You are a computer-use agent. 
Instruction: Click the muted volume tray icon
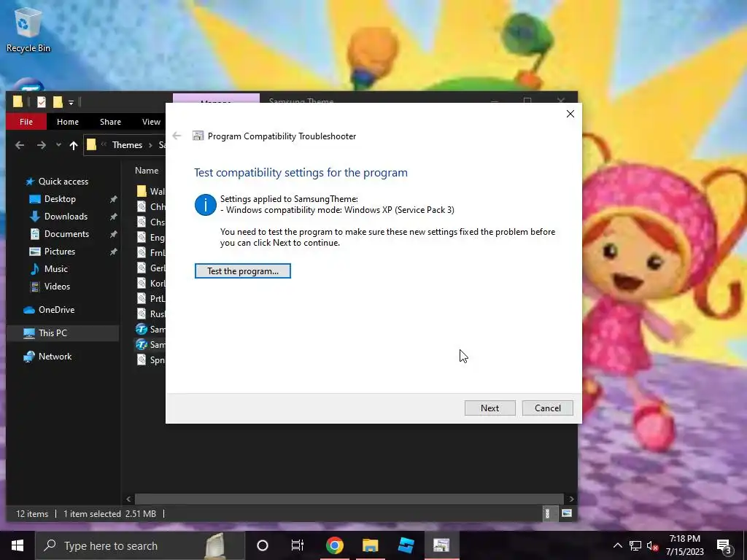[x=652, y=545]
